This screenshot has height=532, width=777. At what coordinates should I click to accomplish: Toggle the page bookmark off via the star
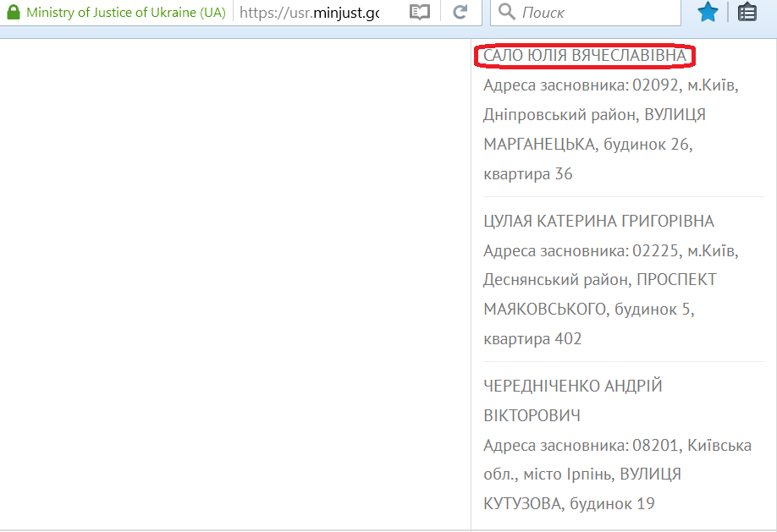click(708, 12)
